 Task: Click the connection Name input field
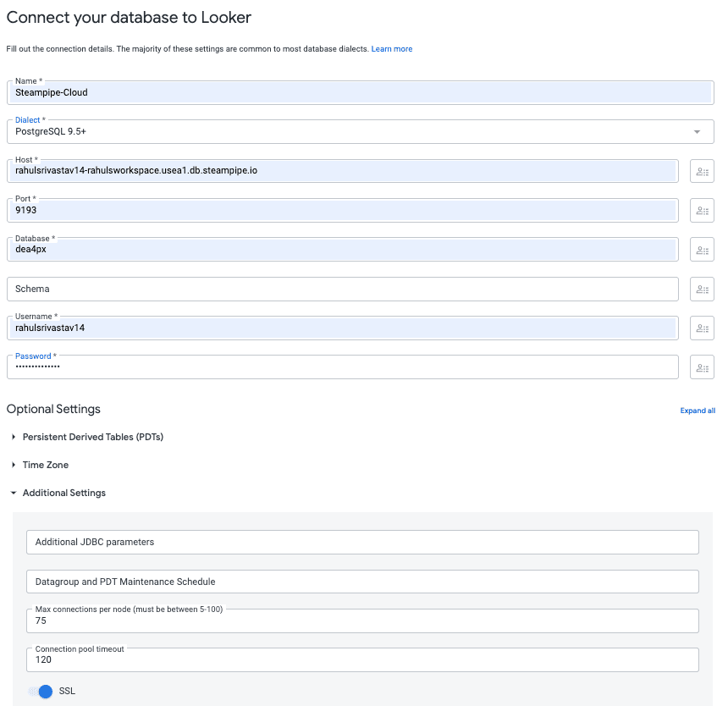pyautogui.click(x=361, y=92)
